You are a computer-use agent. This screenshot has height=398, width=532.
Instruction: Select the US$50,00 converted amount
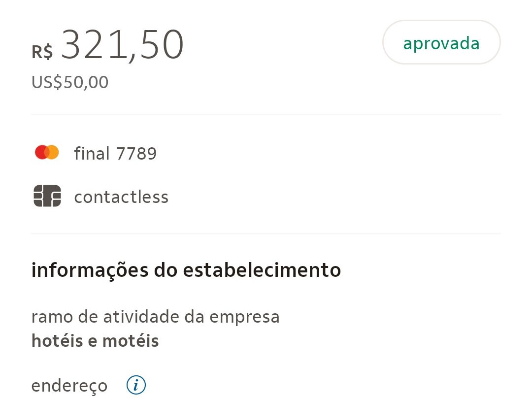pyautogui.click(x=70, y=82)
